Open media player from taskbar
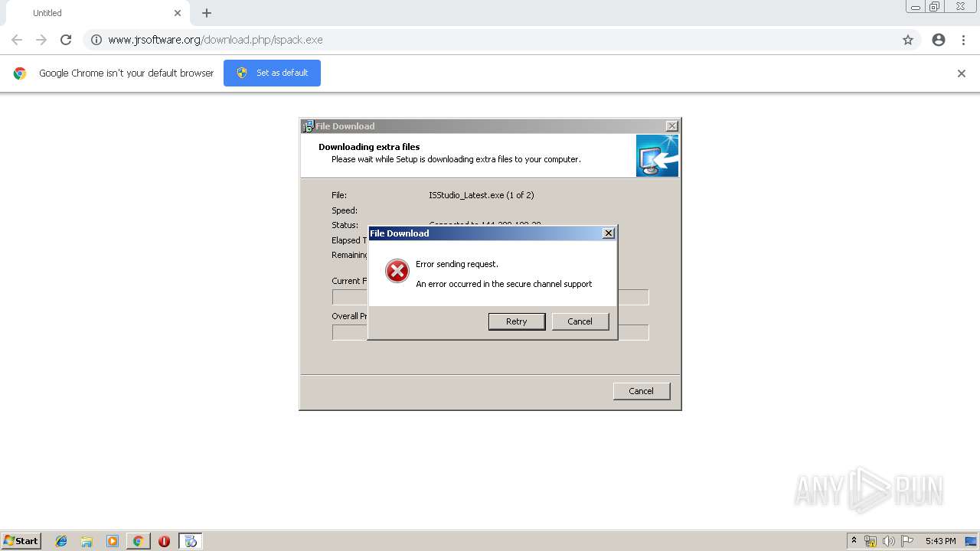Screen dimensions: 980x551 coord(113,541)
